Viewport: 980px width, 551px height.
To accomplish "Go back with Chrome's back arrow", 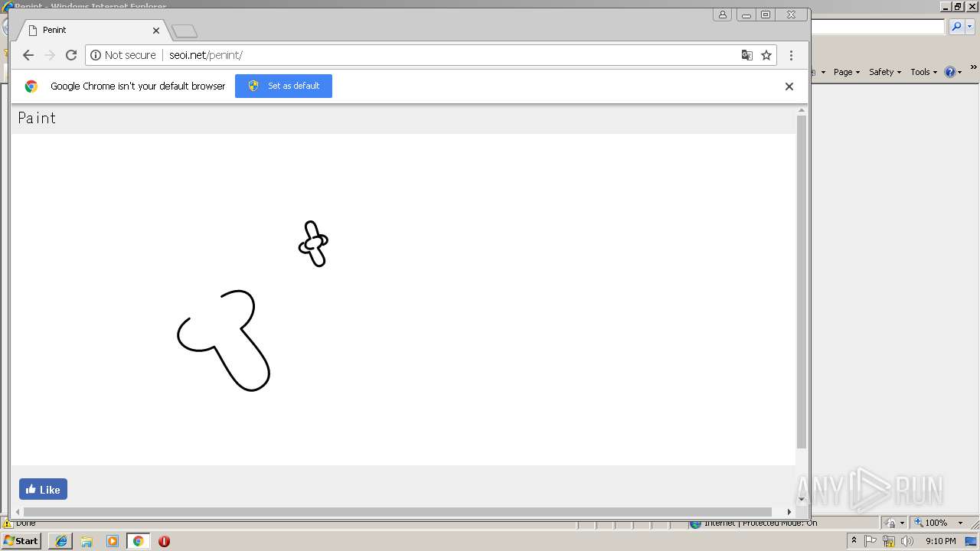I will tap(28, 55).
